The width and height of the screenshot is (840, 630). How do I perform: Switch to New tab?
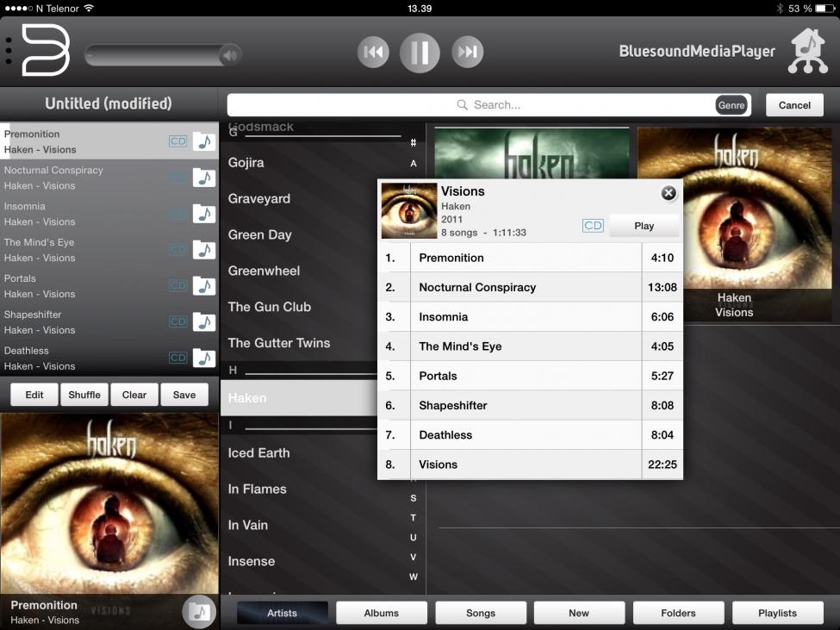pos(579,613)
